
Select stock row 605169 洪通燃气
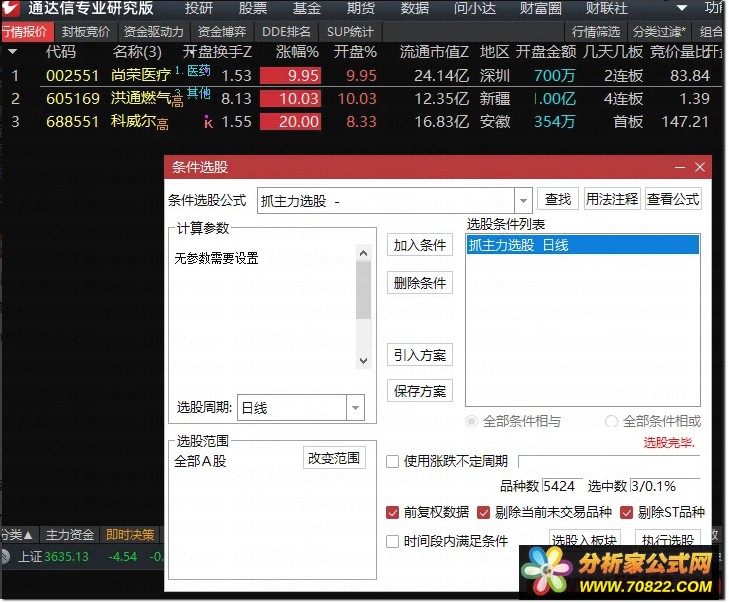[x=363, y=99]
